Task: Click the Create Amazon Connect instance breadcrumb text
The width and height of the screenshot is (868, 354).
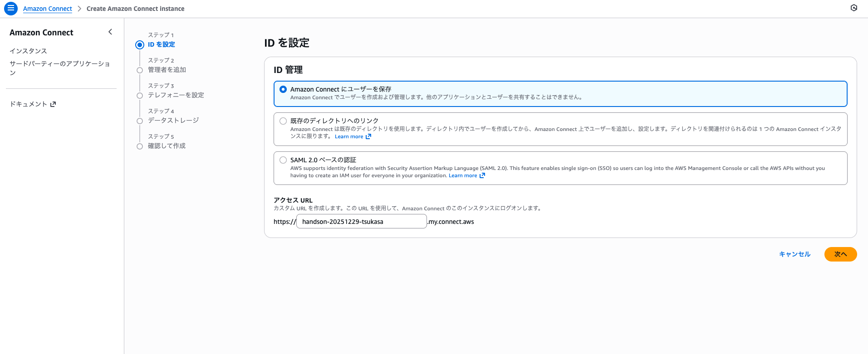Action: [135, 9]
